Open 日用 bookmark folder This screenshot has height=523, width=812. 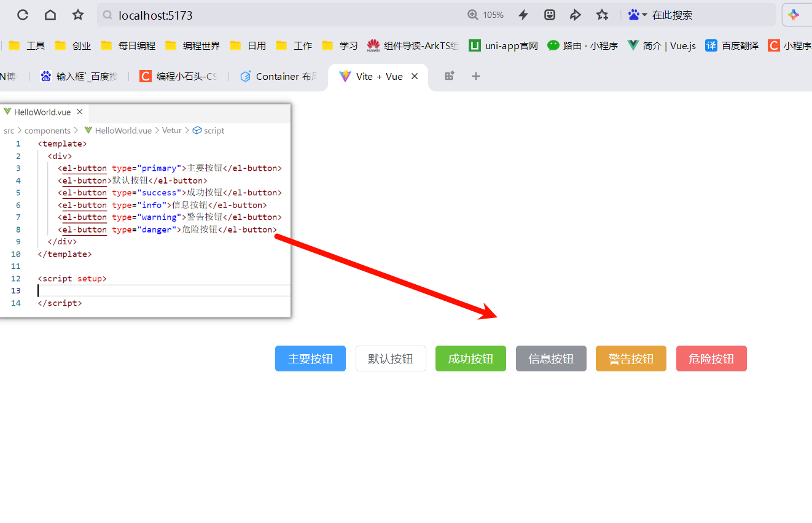click(x=248, y=45)
